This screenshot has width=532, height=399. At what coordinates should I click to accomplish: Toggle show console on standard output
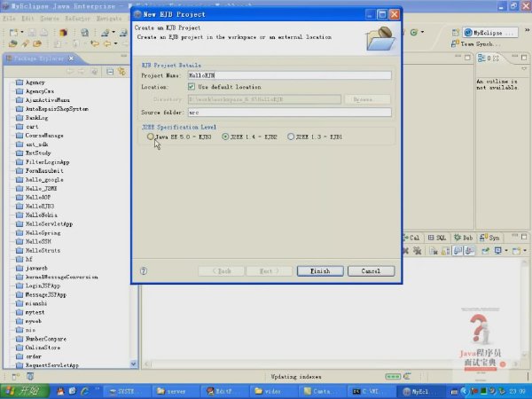pyautogui.click(x=458, y=251)
